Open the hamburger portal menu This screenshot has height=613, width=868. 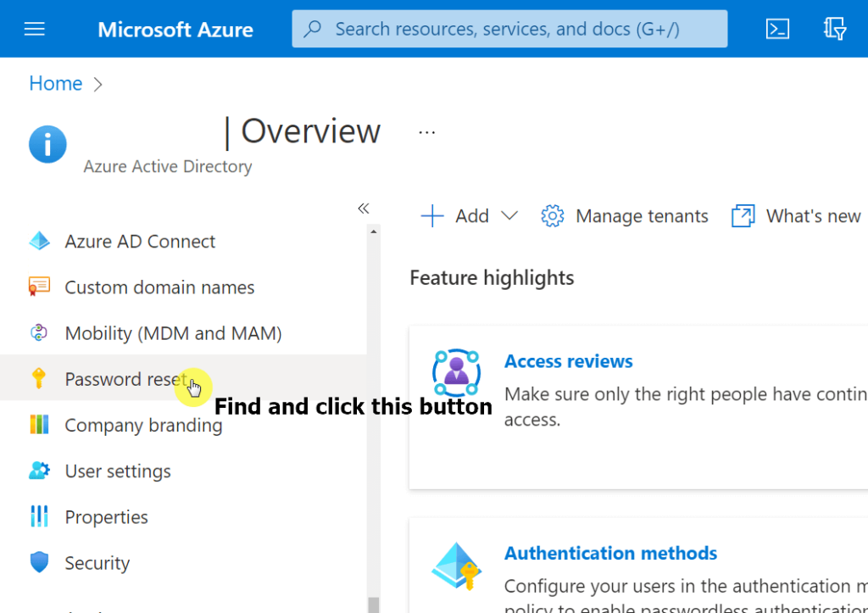[x=34, y=29]
